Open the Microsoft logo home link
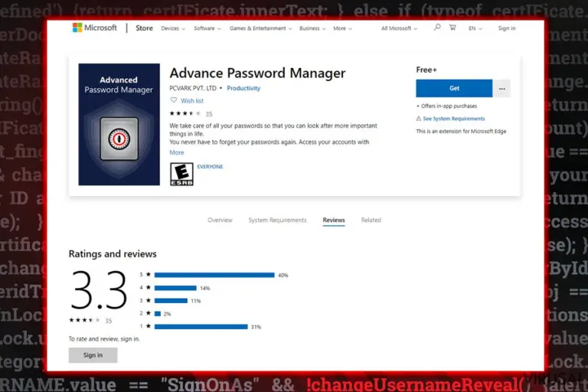588x392 pixels. click(x=94, y=28)
